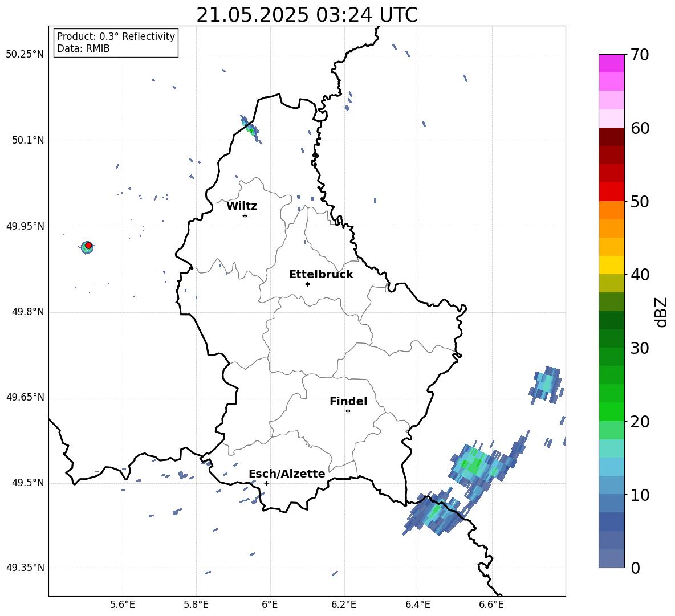
Task: Click the "Product: 0.3° Reflectivity" text
Action: coord(116,36)
